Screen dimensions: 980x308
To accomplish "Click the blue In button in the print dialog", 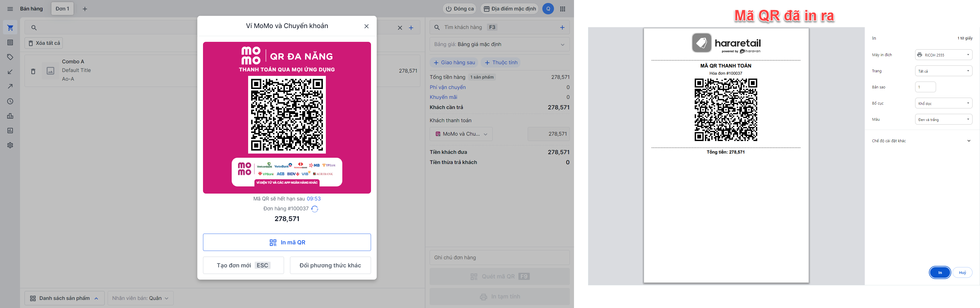I will pos(940,273).
